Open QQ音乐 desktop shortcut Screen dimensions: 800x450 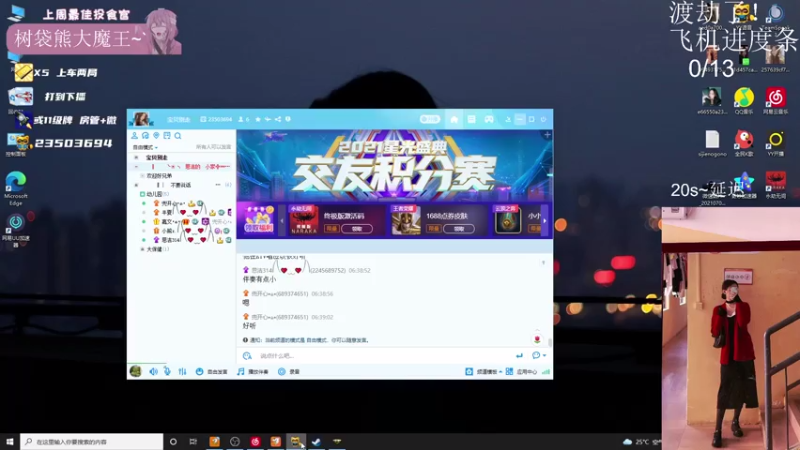click(744, 101)
